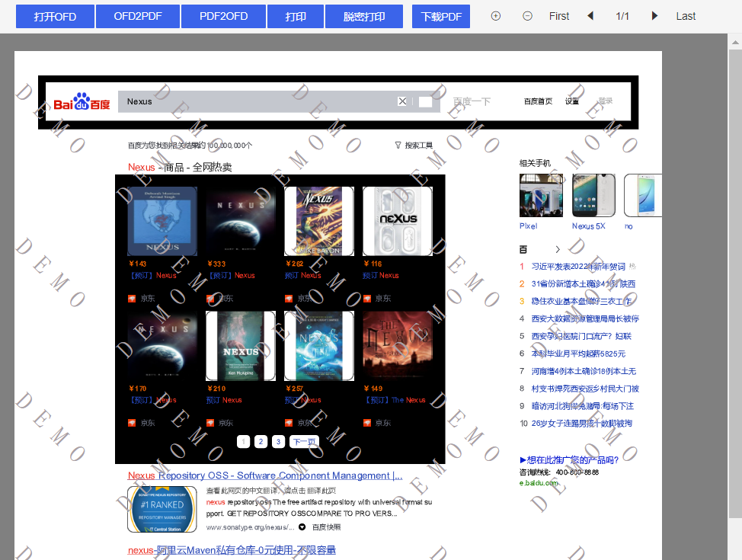Open hot item 西安大数据资源管理局局长
Image resolution: width=742 pixels, height=560 pixels.
point(585,319)
